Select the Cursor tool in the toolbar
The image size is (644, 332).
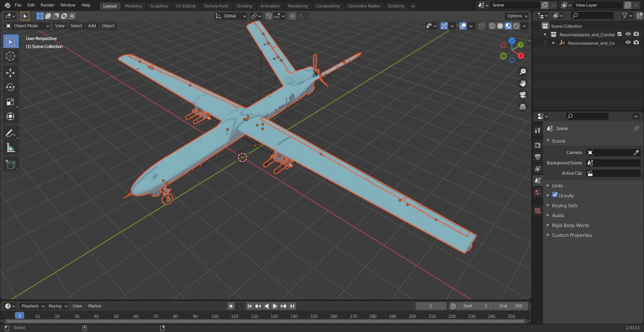coord(10,56)
